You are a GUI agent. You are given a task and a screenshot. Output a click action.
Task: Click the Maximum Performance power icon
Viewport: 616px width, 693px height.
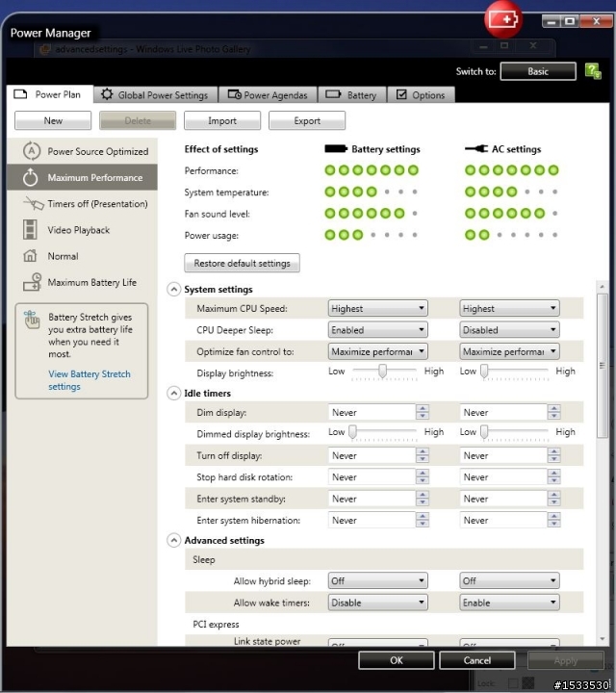point(31,177)
